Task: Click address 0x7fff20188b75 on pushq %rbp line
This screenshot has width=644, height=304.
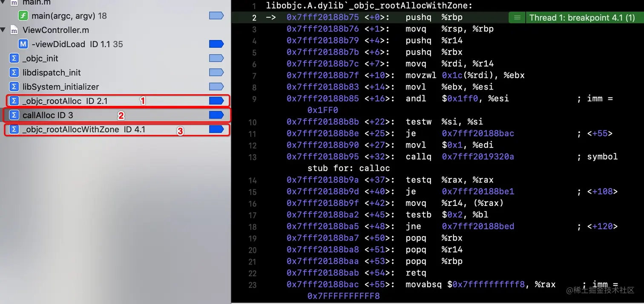Action: coord(322,17)
